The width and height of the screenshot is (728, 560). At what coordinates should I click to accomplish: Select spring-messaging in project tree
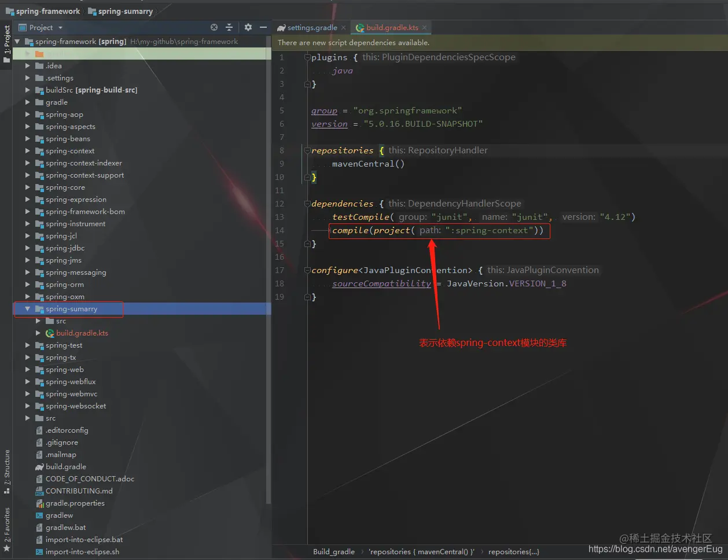pos(76,272)
